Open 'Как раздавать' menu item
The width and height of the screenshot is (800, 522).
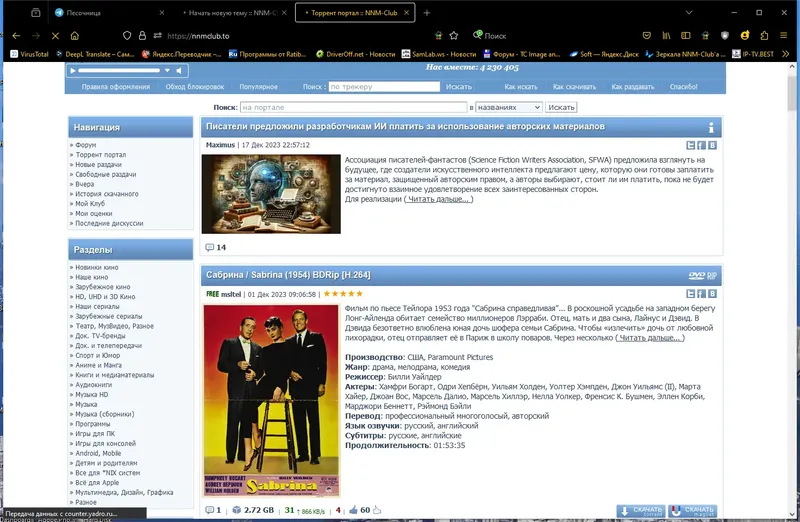(633, 87)
